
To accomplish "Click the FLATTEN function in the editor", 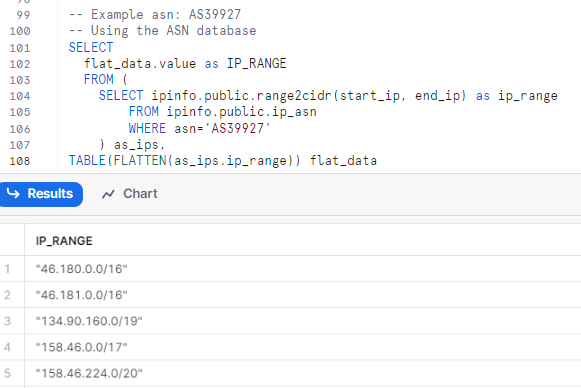I will click(x=140, y=160).
